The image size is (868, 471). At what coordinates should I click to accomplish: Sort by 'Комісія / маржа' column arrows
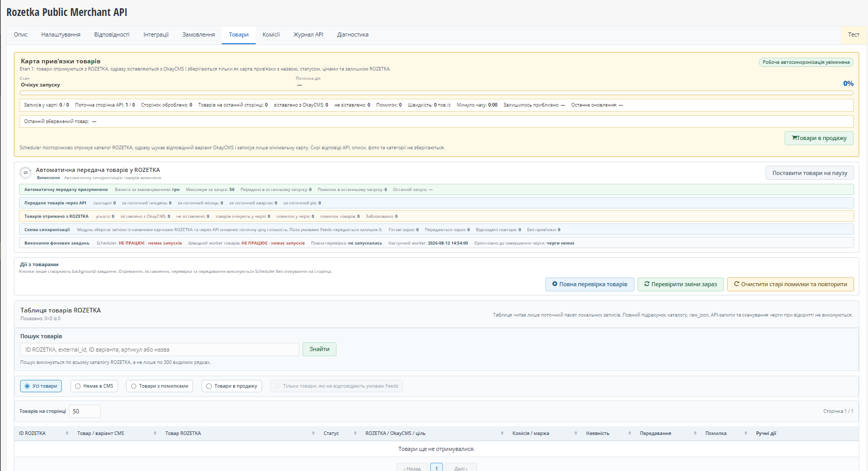pos(576,433)
